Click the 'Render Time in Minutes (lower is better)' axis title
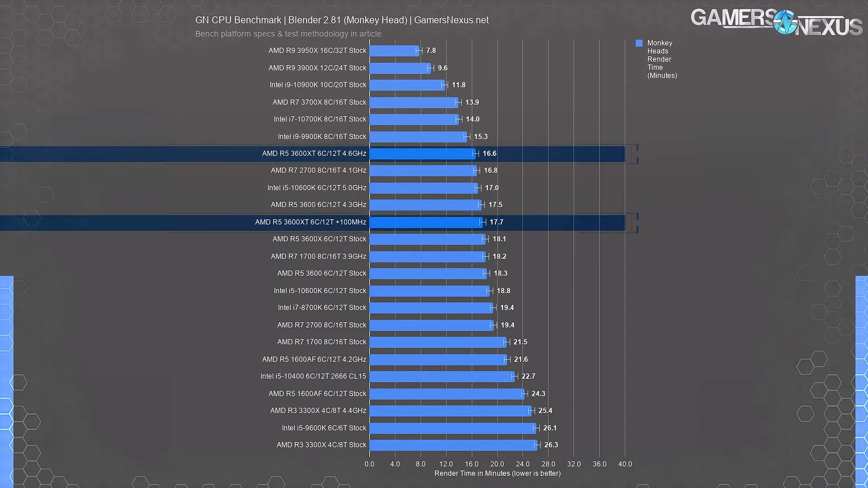868x488 pixels. (x=497, y=474)
